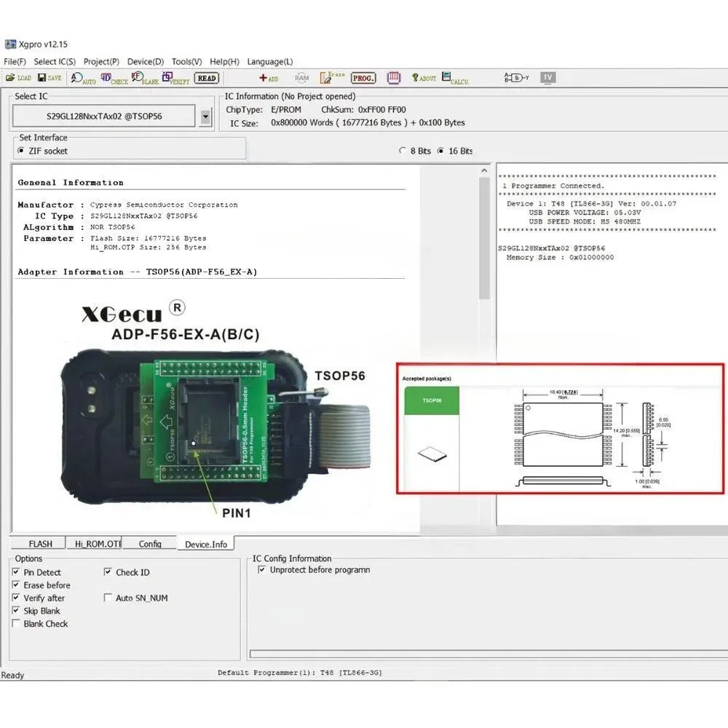Toggle Unprotect before programming checkbox
The width and height of the screenshot is (728, 728).
262,569
